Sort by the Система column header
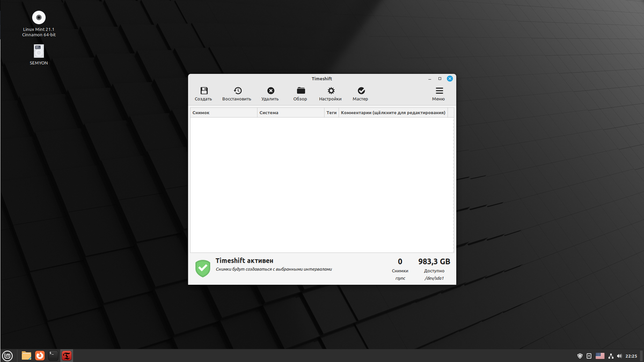The image size is (644, 362). click(x=290, y=113)
